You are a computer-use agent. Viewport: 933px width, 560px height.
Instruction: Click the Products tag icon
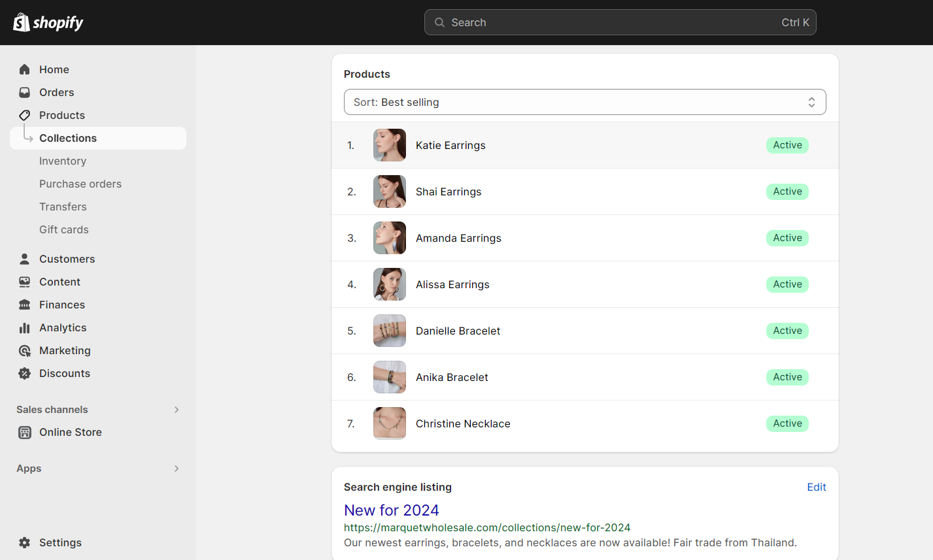click(x=25, y=115)
